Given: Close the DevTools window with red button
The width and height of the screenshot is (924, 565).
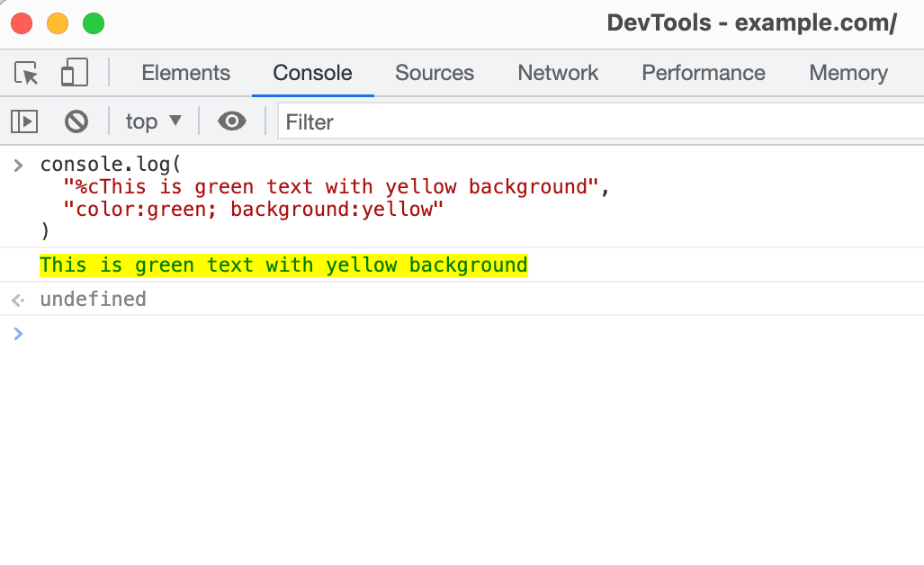Looking at the screenshot, I should [x=22, y=23].
